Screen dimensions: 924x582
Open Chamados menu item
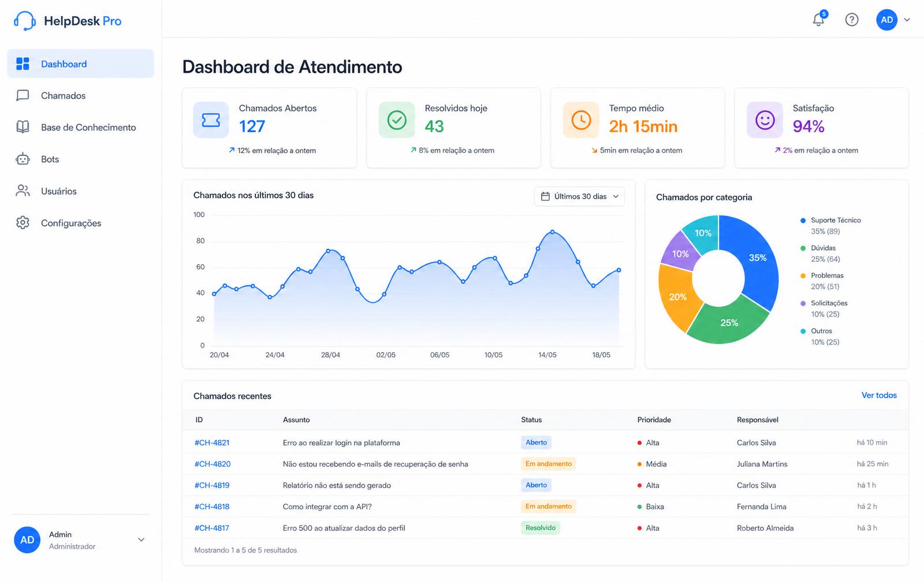[x=80, y=96]
